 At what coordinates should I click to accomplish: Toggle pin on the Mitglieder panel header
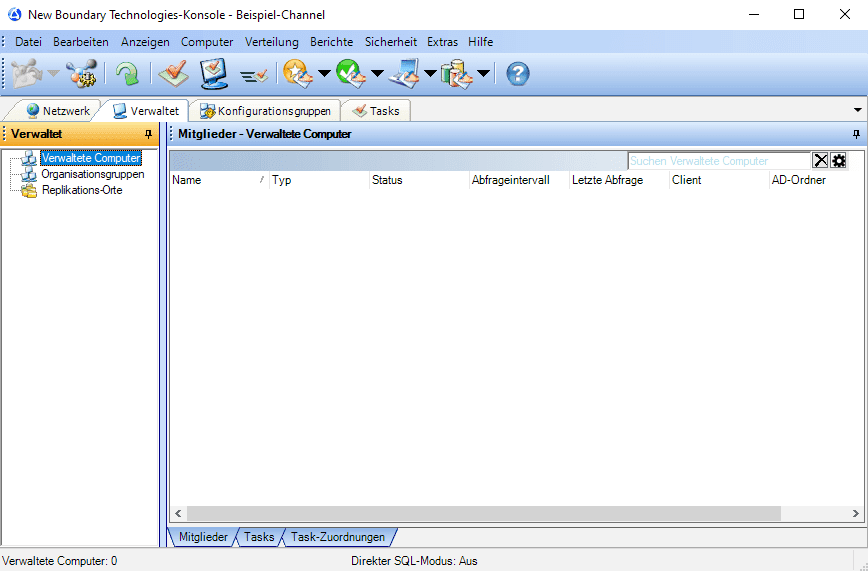tap(856, 134)
